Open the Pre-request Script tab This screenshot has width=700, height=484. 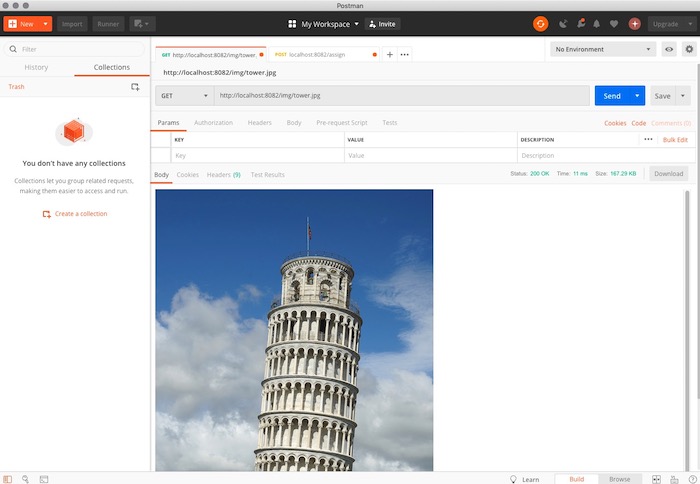(342, 122)
